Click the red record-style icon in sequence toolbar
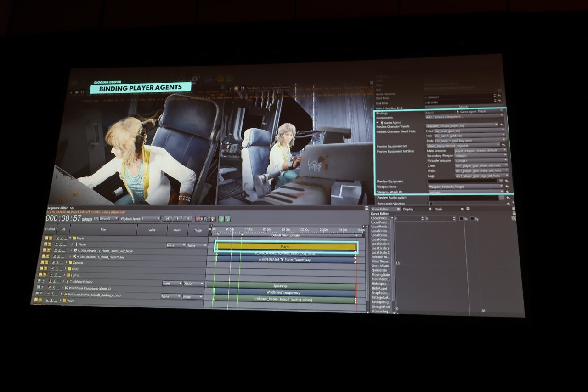Screen dimensions: 588x392 (x=198, y=219)
